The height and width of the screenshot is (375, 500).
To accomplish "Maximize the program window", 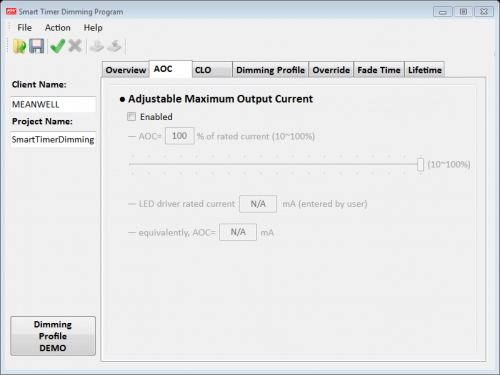I will [463, 12].
